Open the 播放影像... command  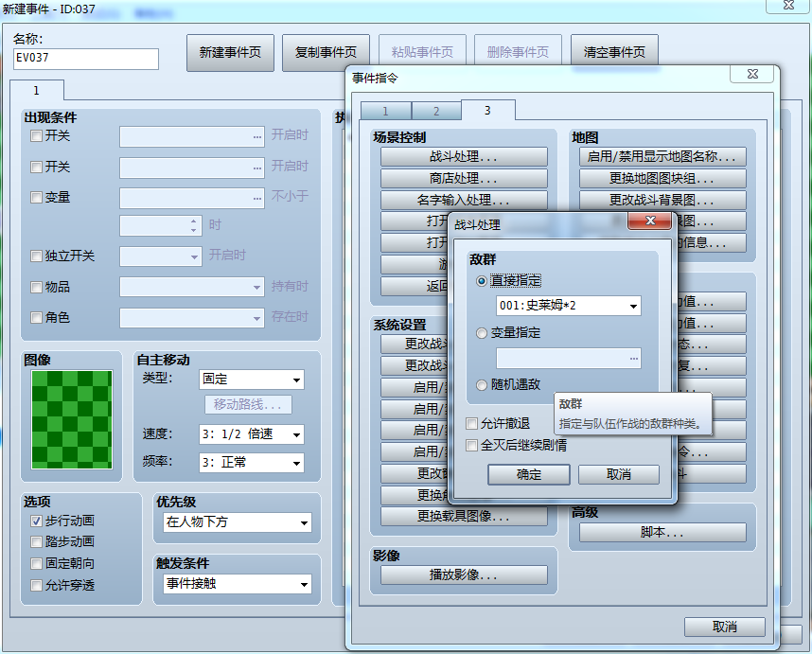tap(464, 574)
